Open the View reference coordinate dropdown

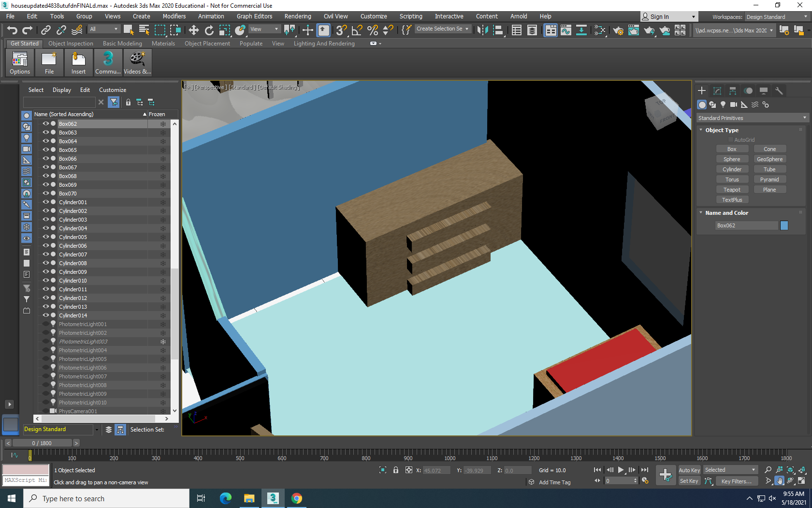[264, 30]
